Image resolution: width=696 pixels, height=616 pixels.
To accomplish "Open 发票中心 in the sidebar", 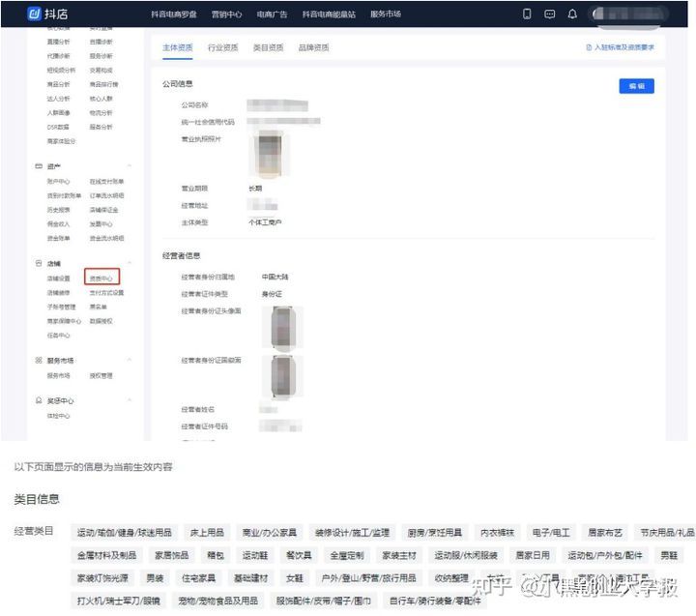I will (x=101, y=224).
